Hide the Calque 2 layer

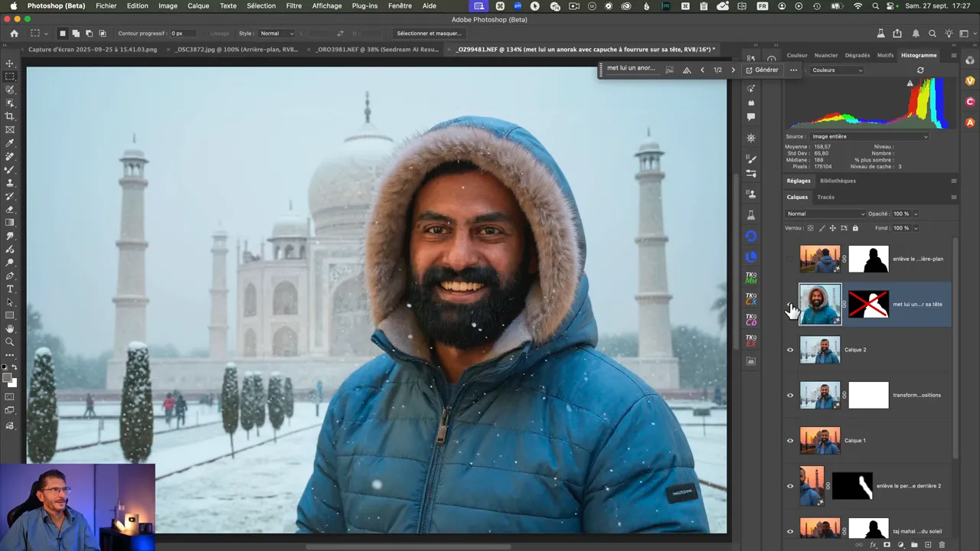[x=790, y=350]
